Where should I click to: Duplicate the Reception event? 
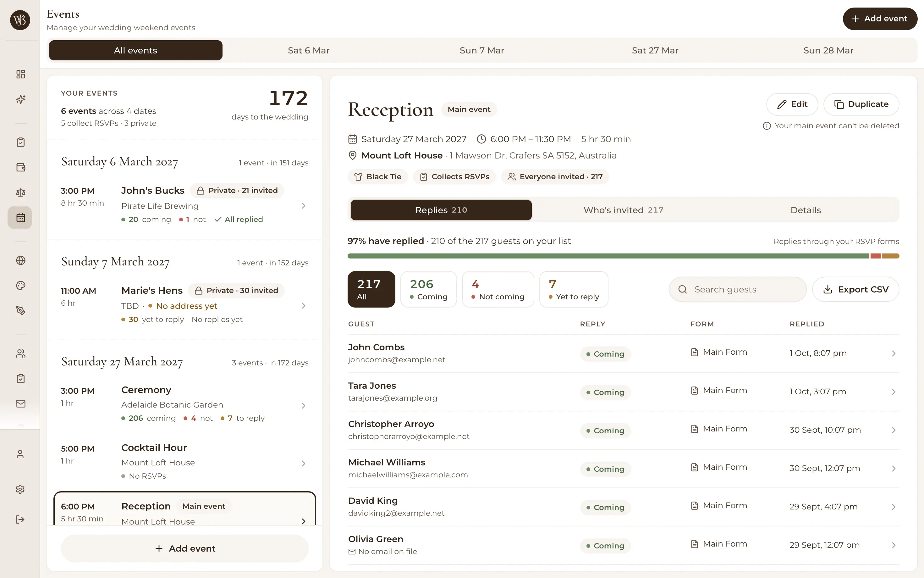point(861,104)
